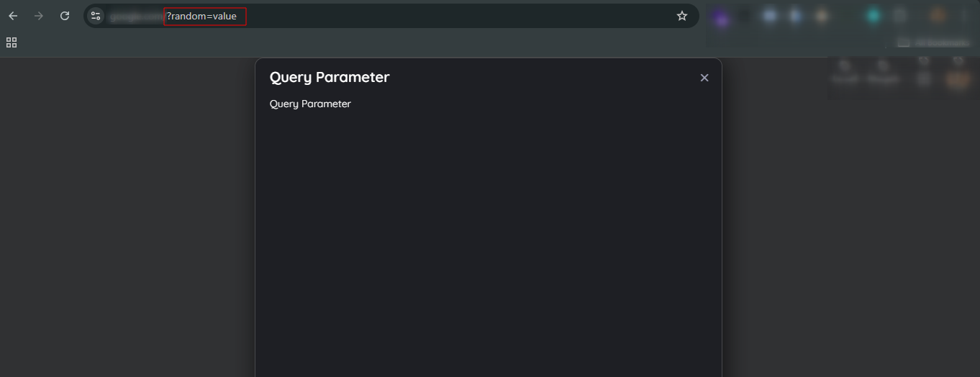Open the orange profile avatar
The image size is (980, 377).
coord(938,16)
